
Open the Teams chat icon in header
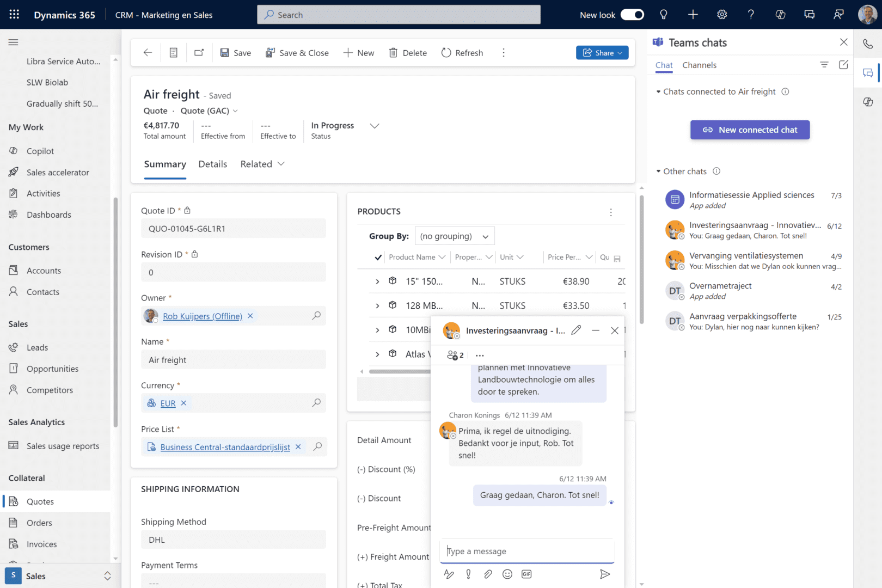pyautogui.click(x=810, y=15)
